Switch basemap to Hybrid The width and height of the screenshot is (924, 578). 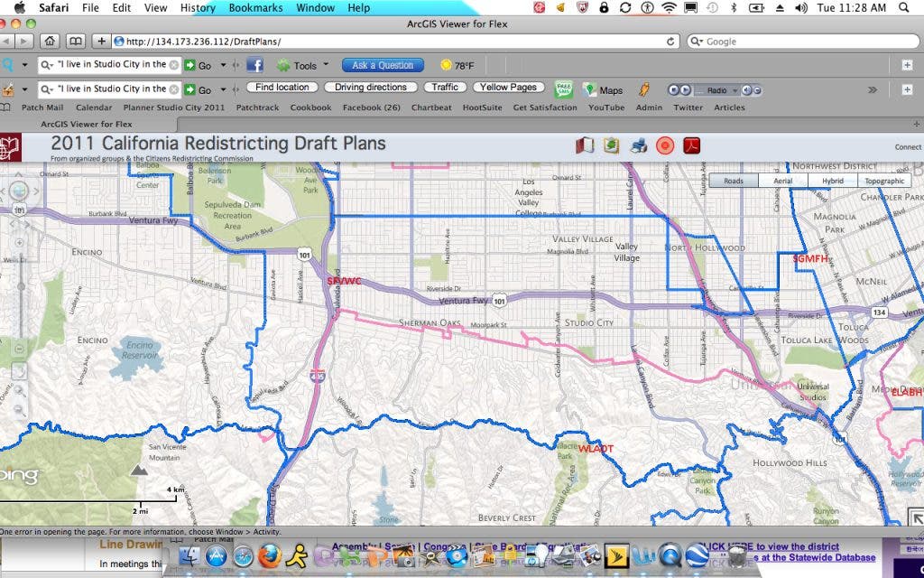tap(833, 181)
